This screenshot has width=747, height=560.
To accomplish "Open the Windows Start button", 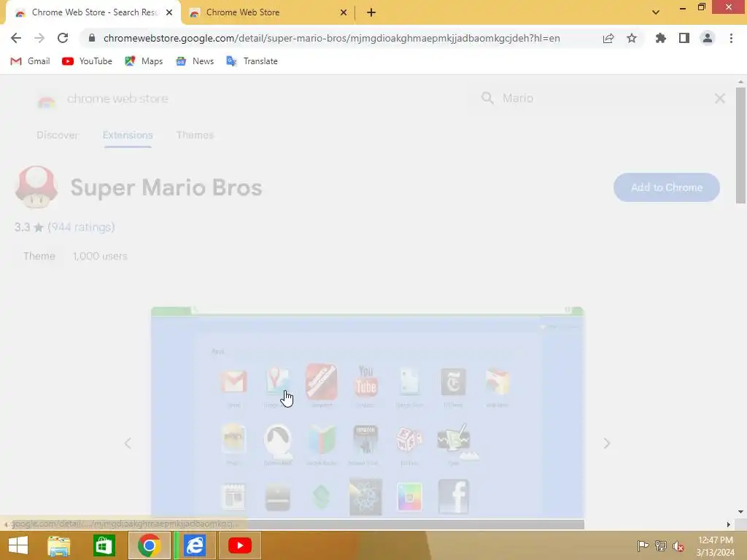I will [18, 545].
